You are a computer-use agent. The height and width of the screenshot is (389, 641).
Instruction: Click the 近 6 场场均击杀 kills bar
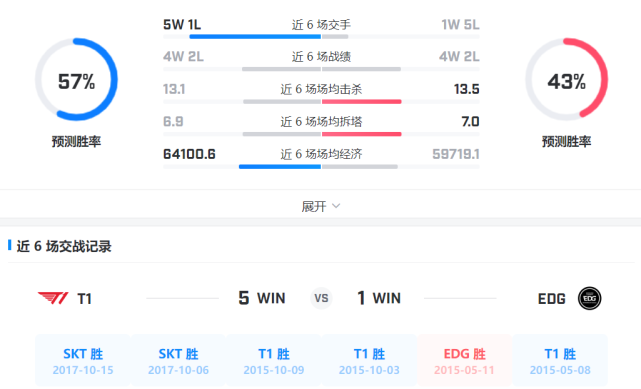click(x=321, y=101)
